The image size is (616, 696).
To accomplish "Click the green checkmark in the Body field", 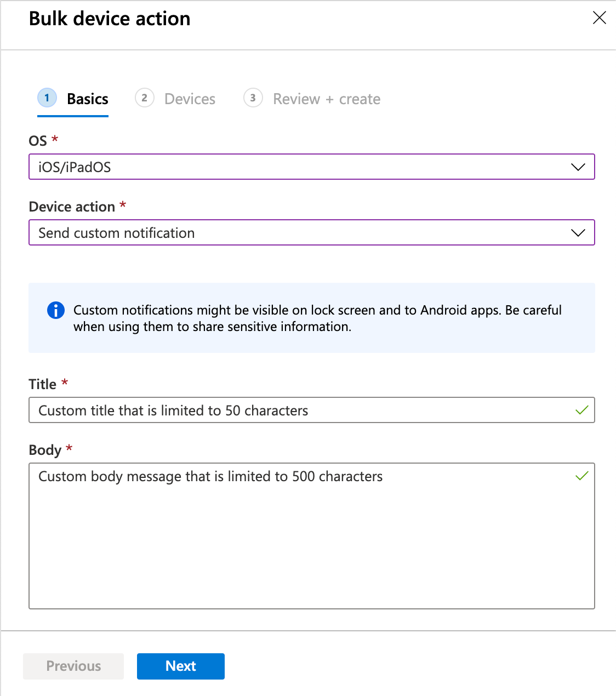I will coord(581,476).
